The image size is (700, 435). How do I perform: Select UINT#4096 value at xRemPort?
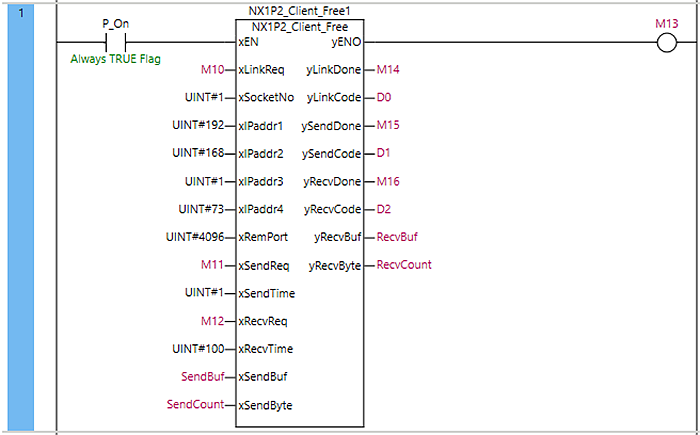(195, 237)
